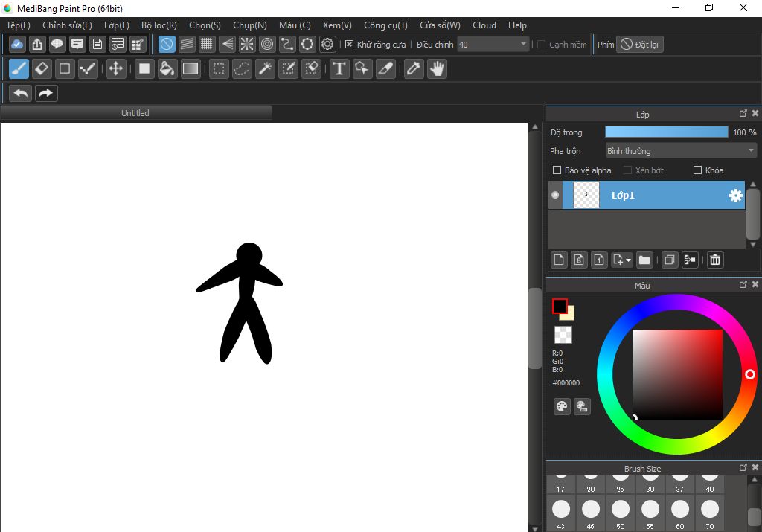Pick the Eyedropper tool
The width and height of the screenshot is (762, 532).
412,69
